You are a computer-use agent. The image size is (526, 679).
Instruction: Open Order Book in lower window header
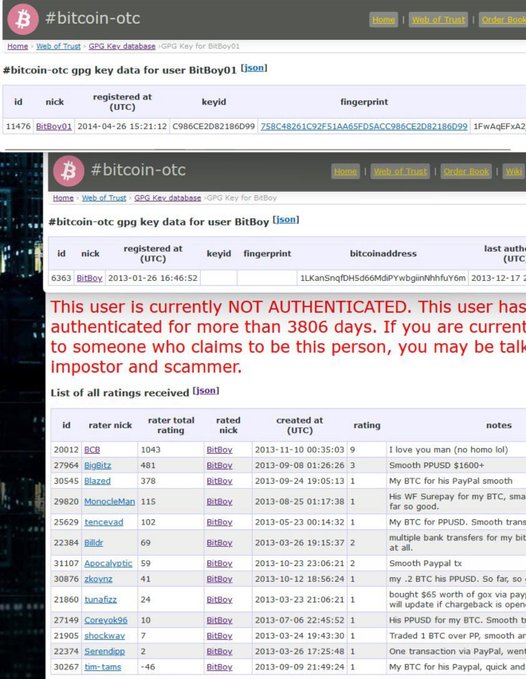(466, 171)
